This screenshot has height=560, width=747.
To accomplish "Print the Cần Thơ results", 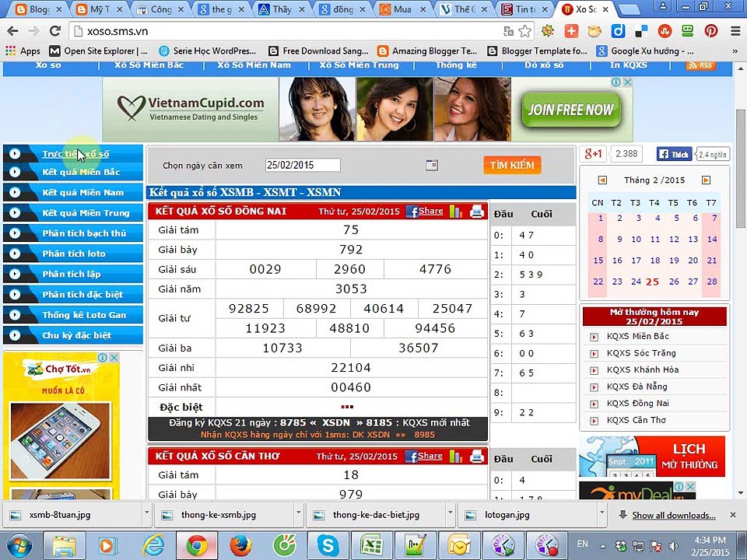I will pyautogui.click(x=477, y=457).
